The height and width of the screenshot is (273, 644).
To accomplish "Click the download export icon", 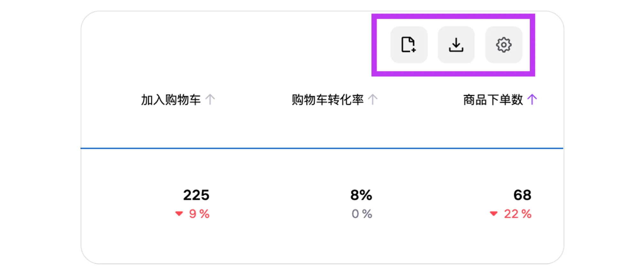I will click(x=456, y=45).
